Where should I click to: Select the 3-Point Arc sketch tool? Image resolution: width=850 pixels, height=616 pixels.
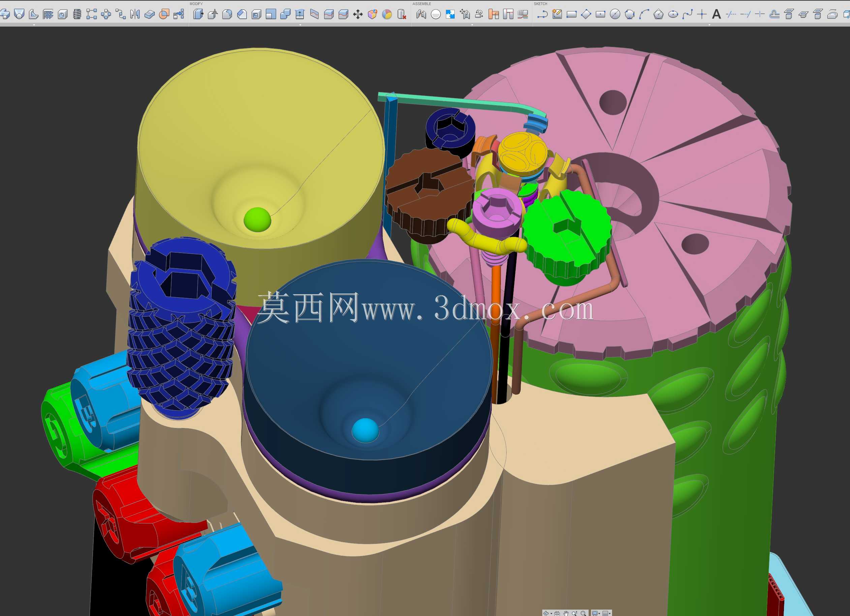click(x=644, y=14)
